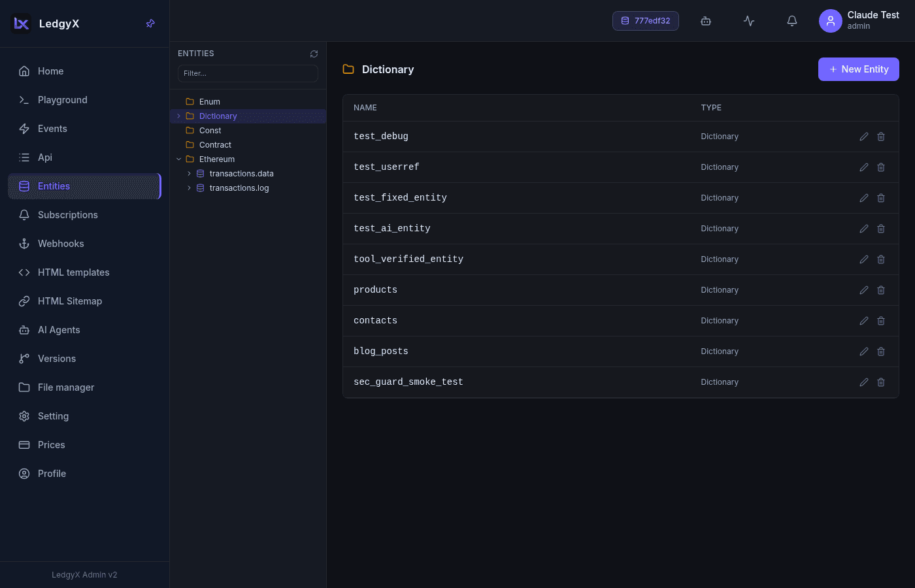Select the Enum folder in tree
This screenshot has width=915, height=588.
click(x=210, y=102)
